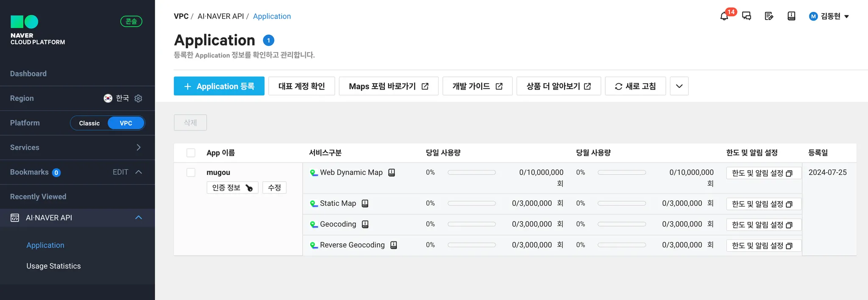Click EDIT next to Bookmarks
Screen dimensions: 868x300
[x=120, y=172]
